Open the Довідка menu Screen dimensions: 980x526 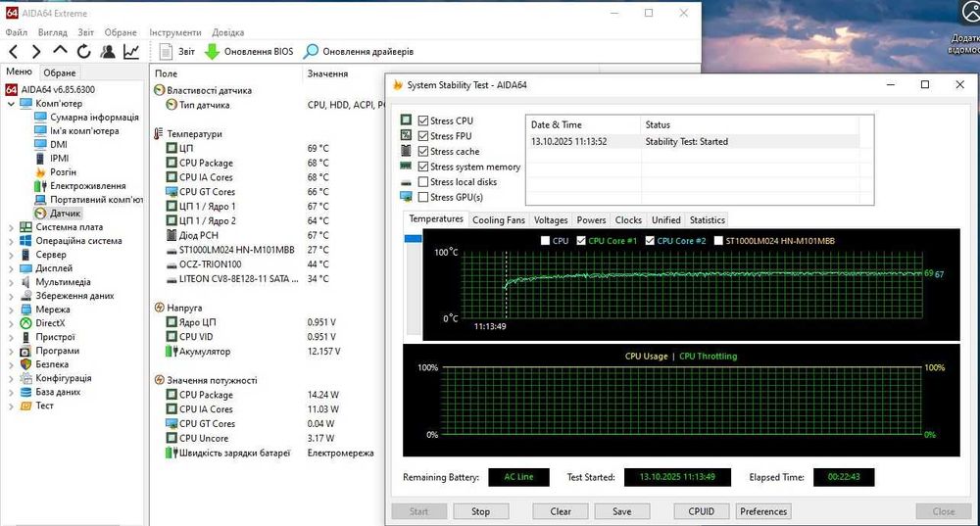[x=228, y=32]
